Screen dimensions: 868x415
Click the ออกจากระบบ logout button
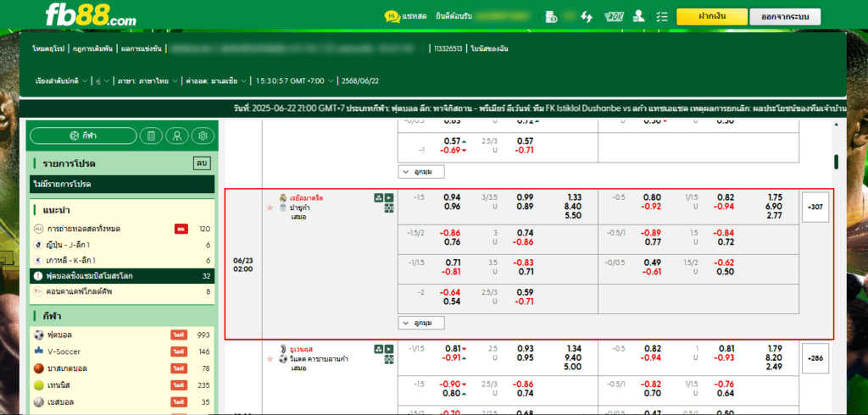785,17
